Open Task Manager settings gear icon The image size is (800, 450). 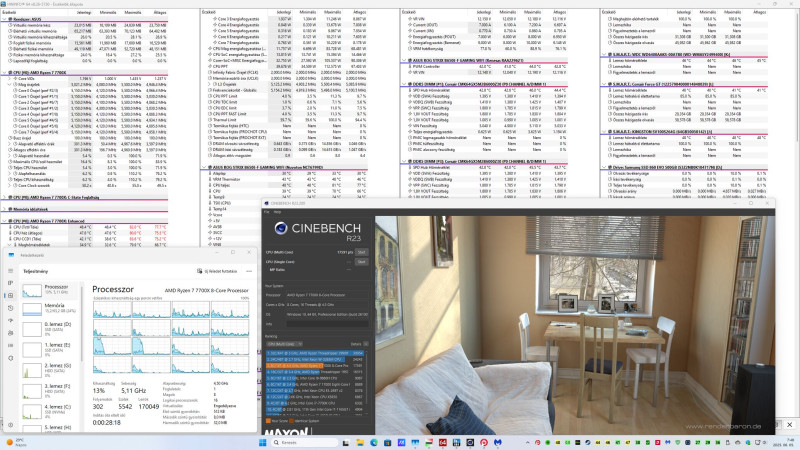(10, 424)
